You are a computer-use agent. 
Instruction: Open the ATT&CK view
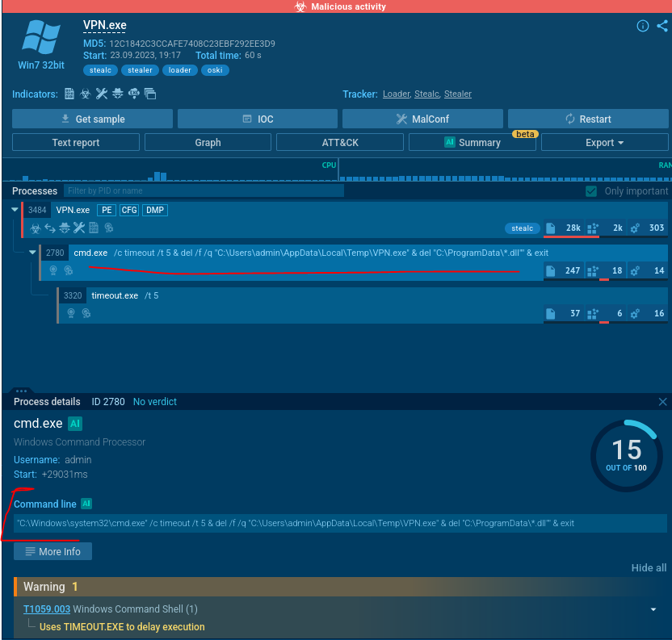tap(339, 143)
